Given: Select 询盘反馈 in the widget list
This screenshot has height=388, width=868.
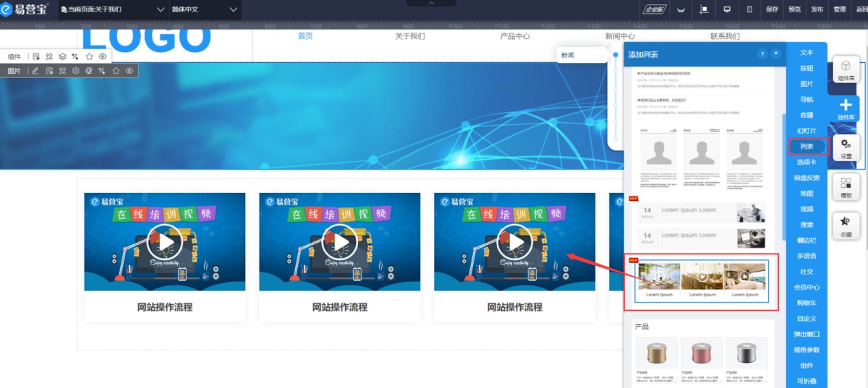Looking at the screenshot, I should (x=807, y=178).
